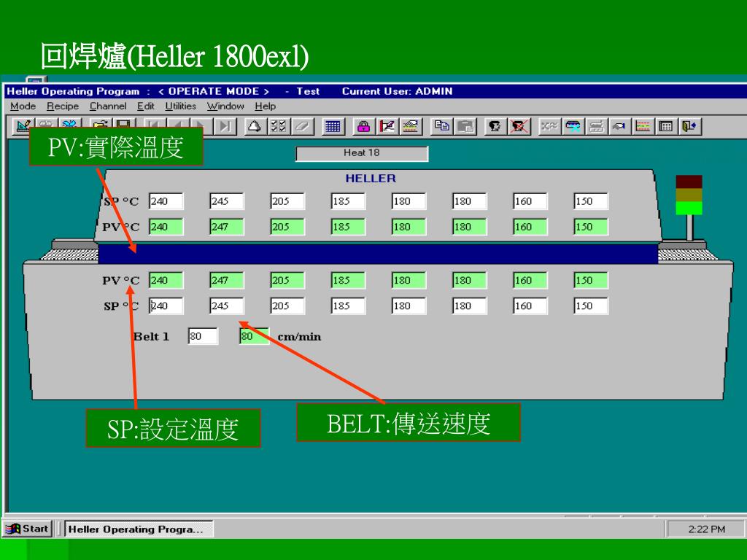Click top heater zone 2 PV value 247
This screenshot has width=747, height=560.
(x=227, y=227)
